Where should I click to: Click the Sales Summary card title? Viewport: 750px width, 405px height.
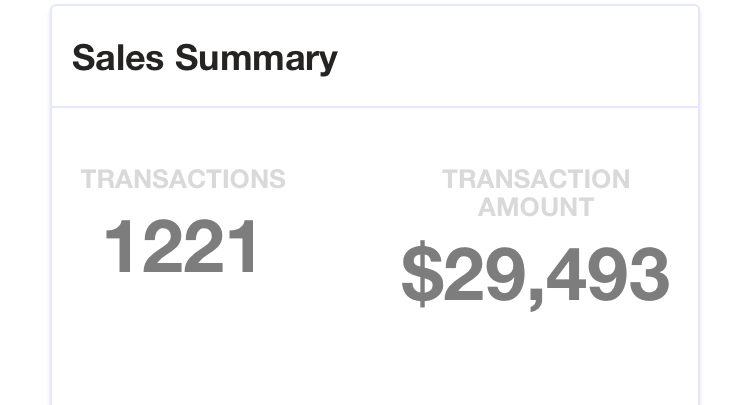tap(204, 57)
